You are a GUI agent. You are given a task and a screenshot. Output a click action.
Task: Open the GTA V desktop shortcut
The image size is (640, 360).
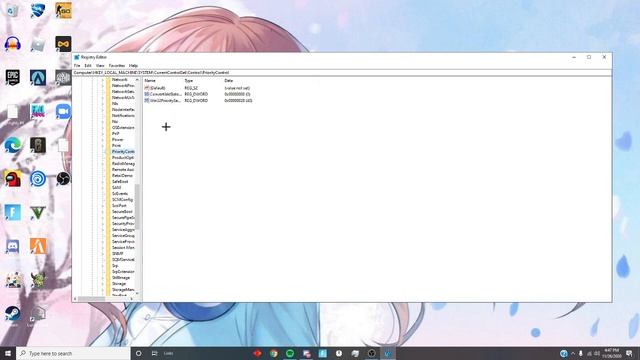point(38,212)
